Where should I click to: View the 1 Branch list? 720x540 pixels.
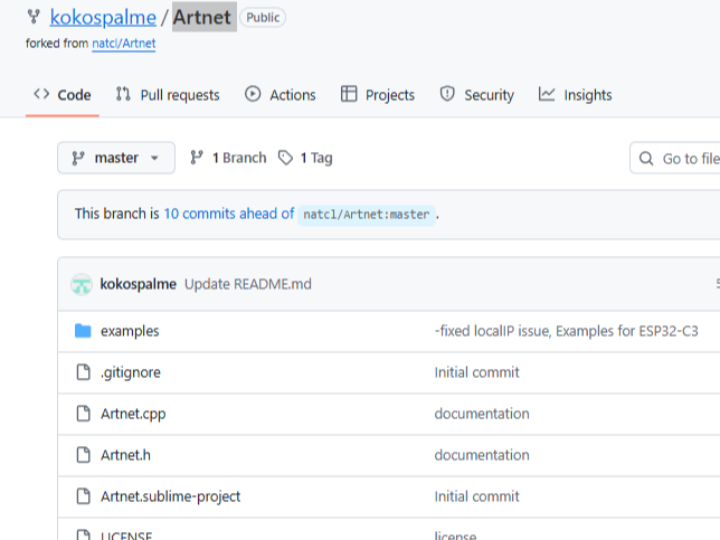tap(228, 158)
